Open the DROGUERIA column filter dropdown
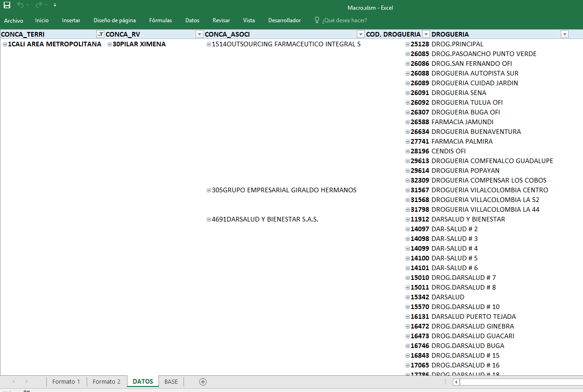Viewport: 583px width, 392px height. (564, 34)
